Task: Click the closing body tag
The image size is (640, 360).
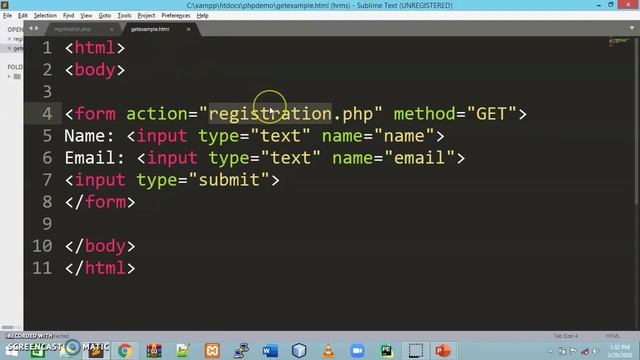Action: pos(100,246)
